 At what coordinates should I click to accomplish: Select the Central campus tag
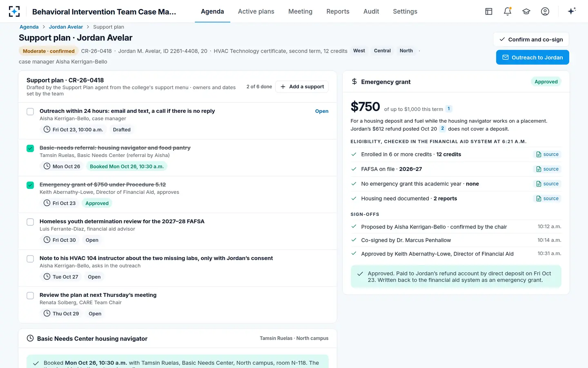(x=382, y=51)
